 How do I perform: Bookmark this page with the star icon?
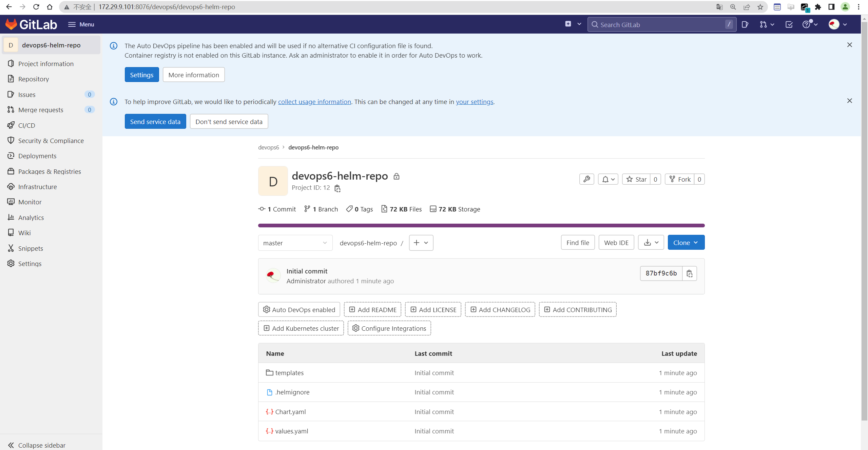[x=760, y=7]
